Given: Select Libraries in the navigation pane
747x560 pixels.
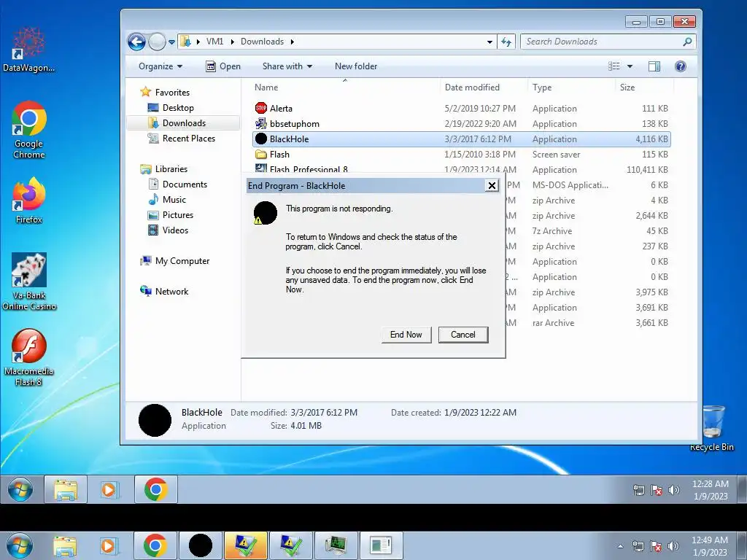Looking at the screenshot, I should tap(164, 169).
